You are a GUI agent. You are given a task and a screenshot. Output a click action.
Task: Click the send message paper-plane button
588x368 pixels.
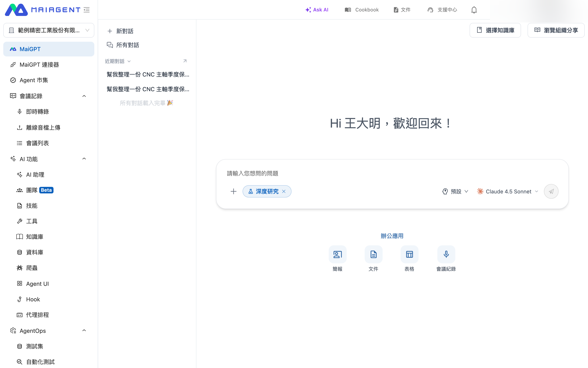pyautogui.click(x=551, y=191)
